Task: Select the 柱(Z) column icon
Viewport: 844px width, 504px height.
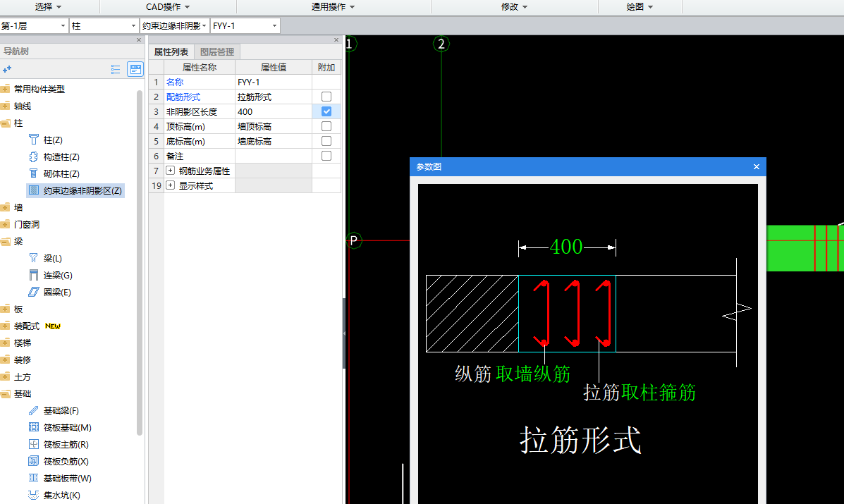Action: coord(33,140)
